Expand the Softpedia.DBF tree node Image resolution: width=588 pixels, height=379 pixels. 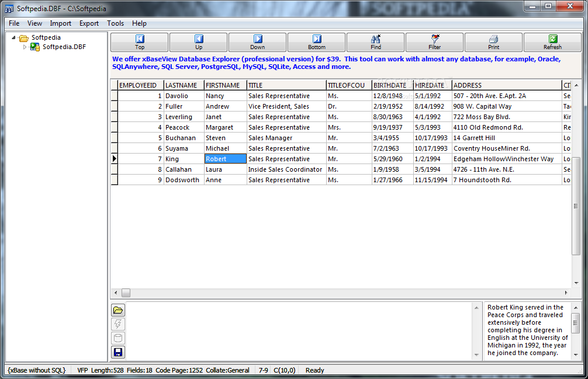25,47
